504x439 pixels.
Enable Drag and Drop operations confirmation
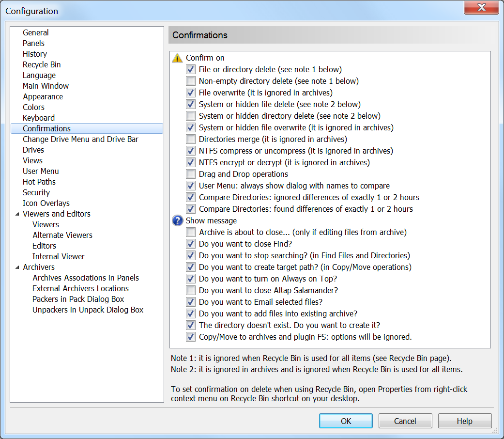191,174
